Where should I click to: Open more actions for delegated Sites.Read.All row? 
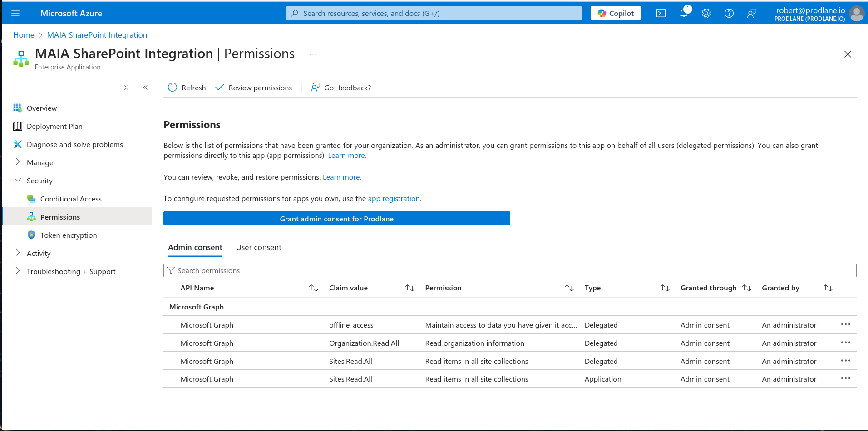pyautogui.click(x=846, y=361)
